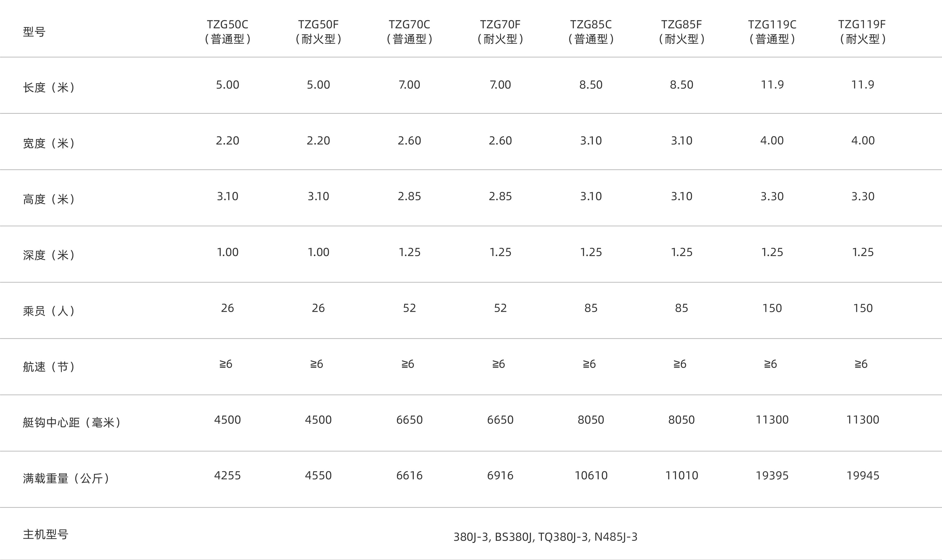This screenshot has height=560, width=942.
Task: Click the 19945 full-load weight value
Action: coord(863,476)
